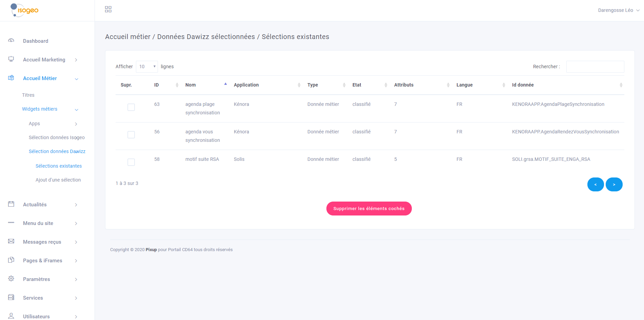Click the Messages reçus envelope icon
This screenshot has width=644, height=320.
pyautogui.click(x=11, y=241)
